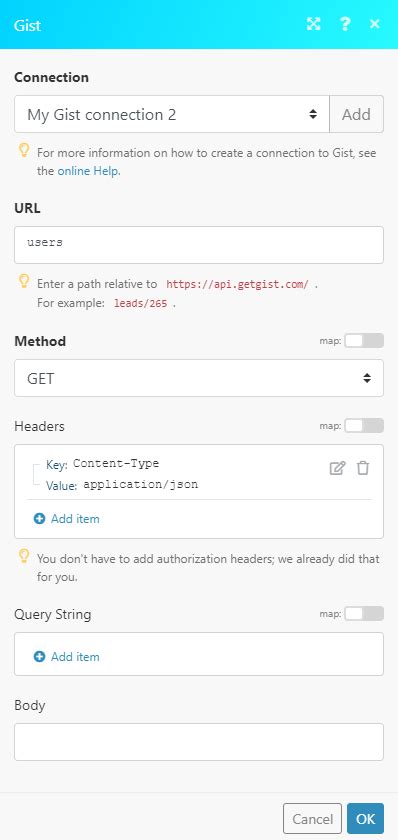Screen dimensions: 398x840
Task: Click the Add item link in Query String
Action: [x=75, y=656]
